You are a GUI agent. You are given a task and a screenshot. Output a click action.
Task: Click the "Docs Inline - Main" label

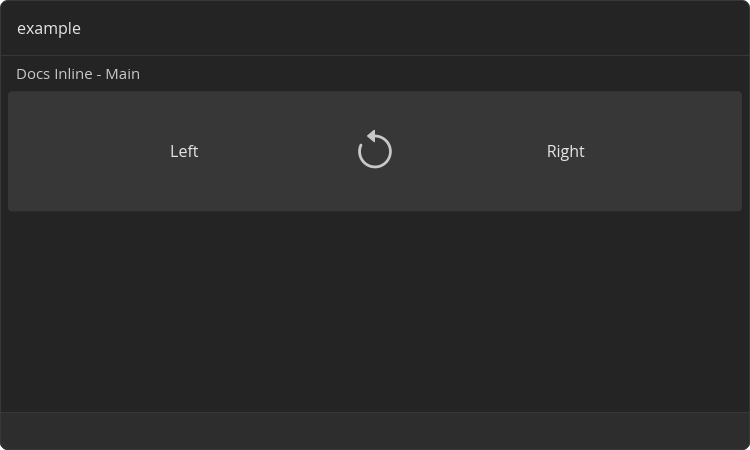click(78, 74)
